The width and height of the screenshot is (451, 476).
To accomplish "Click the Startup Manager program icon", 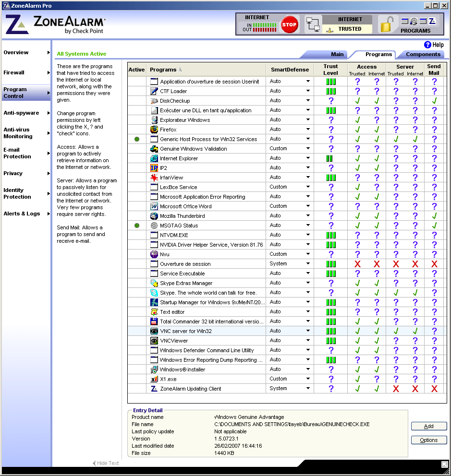I will [154, 302].
